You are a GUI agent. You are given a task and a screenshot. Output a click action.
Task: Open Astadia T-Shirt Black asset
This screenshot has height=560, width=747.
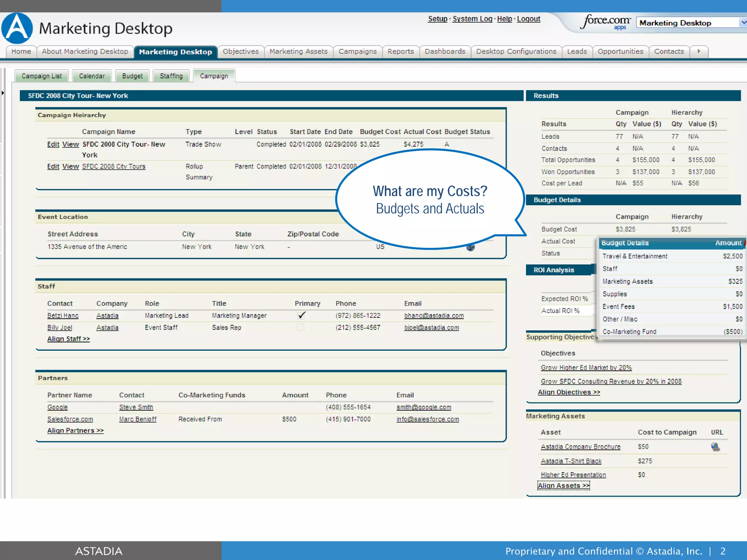point(571,461)
